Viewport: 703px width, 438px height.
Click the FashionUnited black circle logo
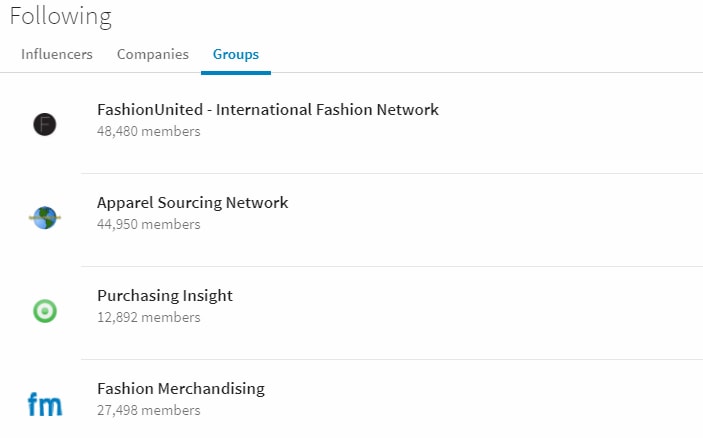pos(45,124)
